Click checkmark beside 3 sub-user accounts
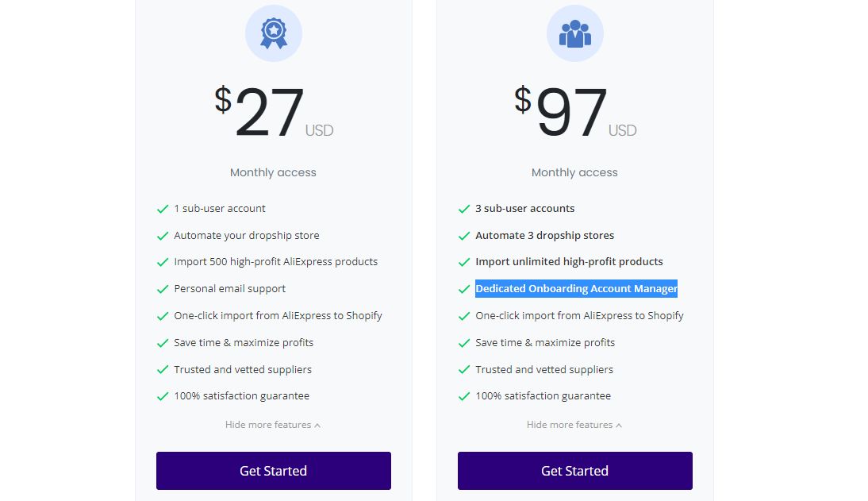Viewport: 868px width, 501px height. coord(464,209)
